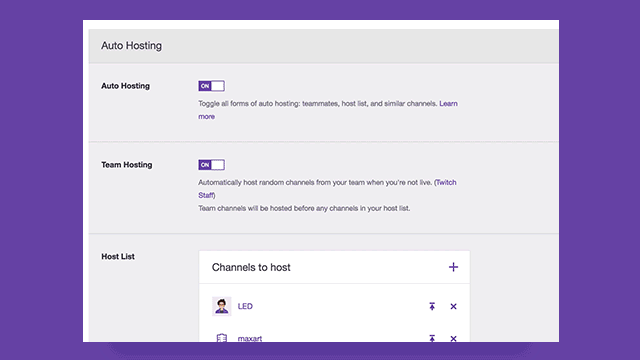Image resolution: width=640 pixels, height=360 pixels.
Task: Turn off the Auto Hosting toggle
Action: [211, 86]
